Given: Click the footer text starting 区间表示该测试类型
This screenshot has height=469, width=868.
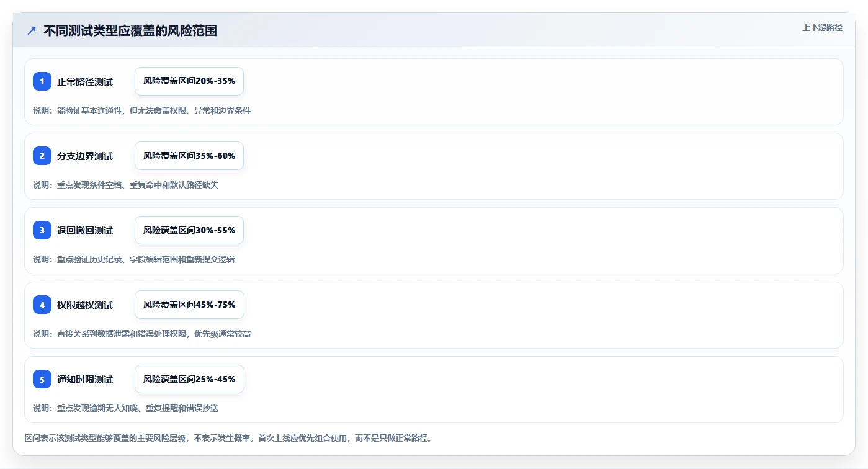Looking at the screenshot, I should click(x=228, y=438).
